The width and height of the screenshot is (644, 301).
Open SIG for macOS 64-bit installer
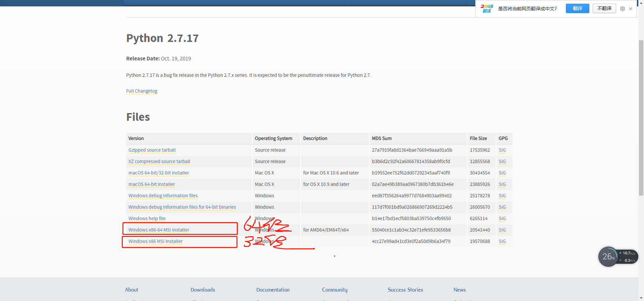502,184
